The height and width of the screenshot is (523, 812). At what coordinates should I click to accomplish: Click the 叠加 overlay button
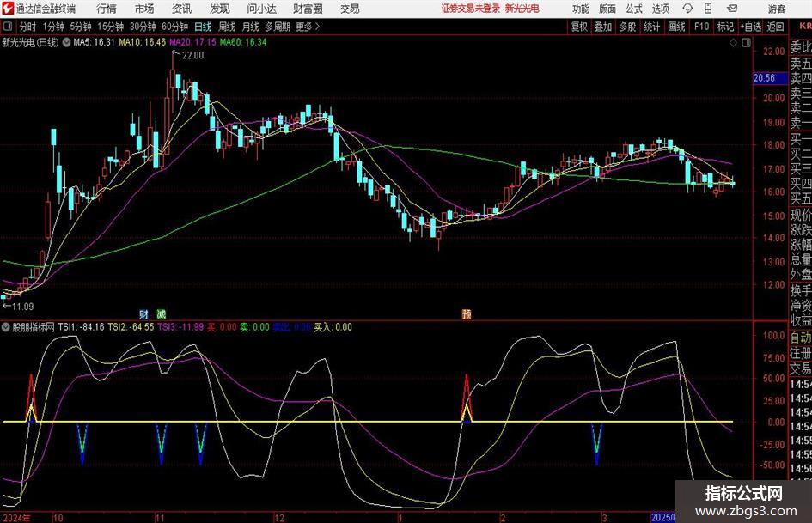603,27
